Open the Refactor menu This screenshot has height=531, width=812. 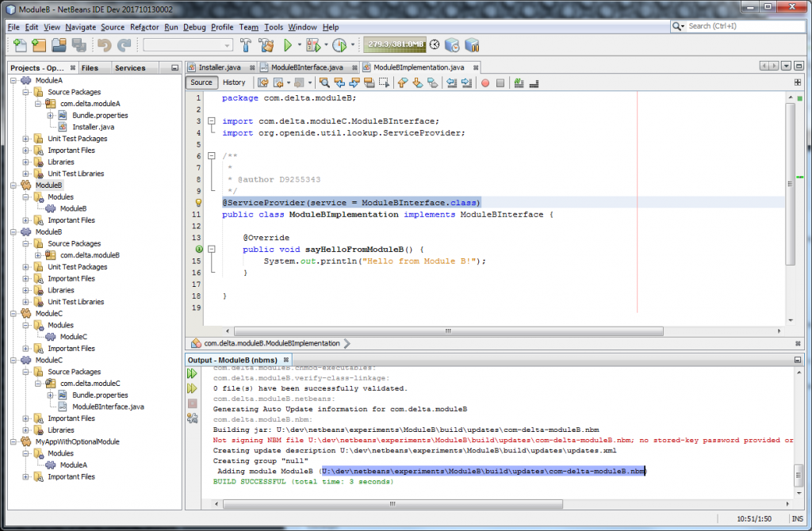(144, 27)
